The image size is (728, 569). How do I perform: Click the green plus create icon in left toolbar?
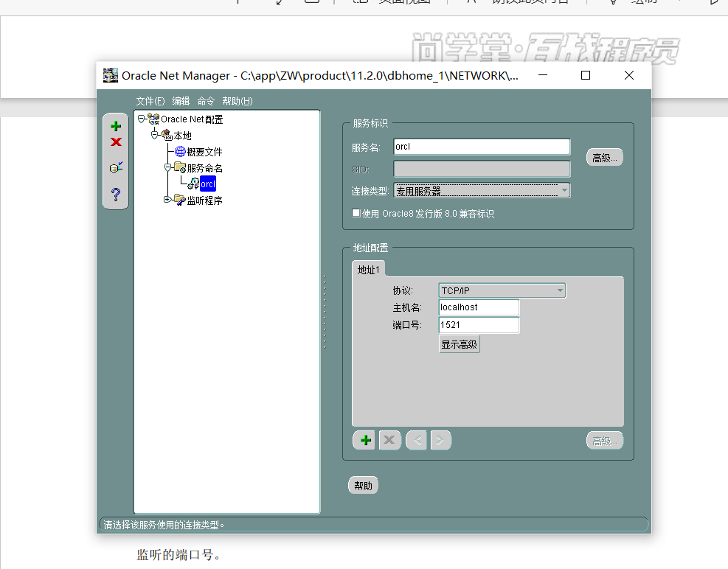point(116,126)
